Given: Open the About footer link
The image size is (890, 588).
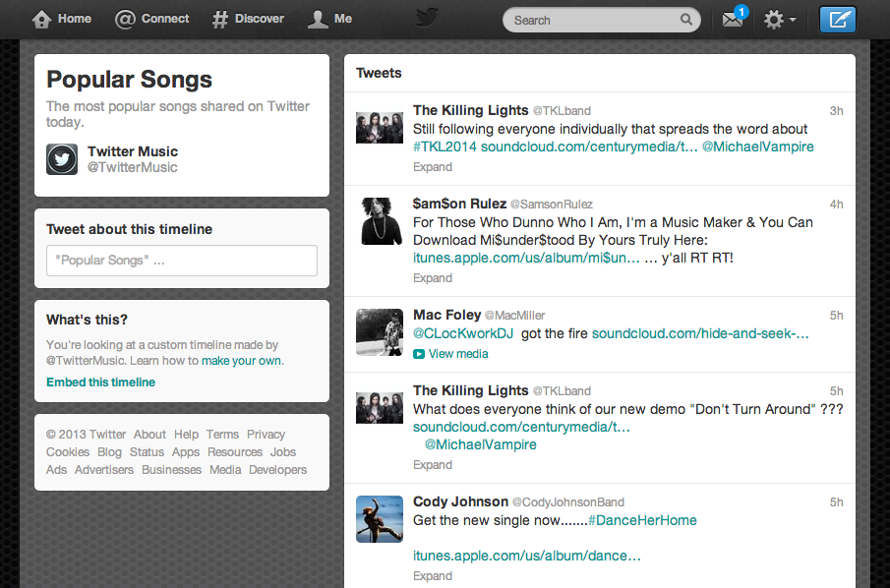Looking at the screenshot, I should 149,435.
